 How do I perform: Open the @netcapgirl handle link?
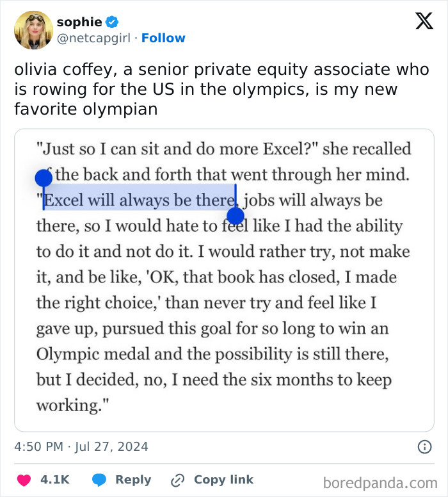[x=93, y=38]
